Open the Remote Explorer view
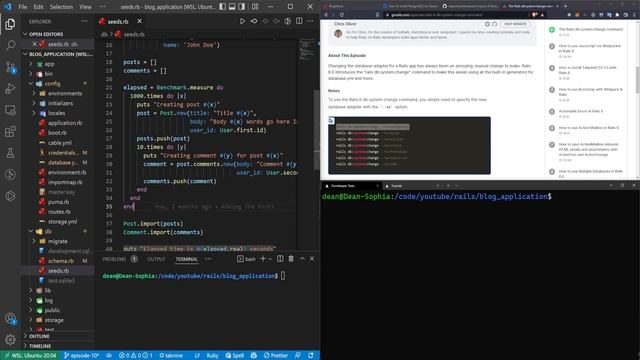 click(10, 110)
